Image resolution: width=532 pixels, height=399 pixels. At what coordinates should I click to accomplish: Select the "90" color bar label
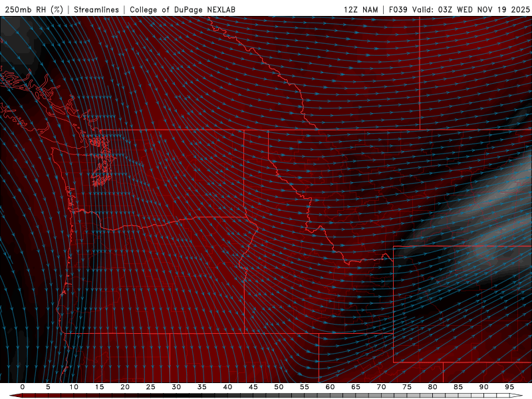coord(484,387)
